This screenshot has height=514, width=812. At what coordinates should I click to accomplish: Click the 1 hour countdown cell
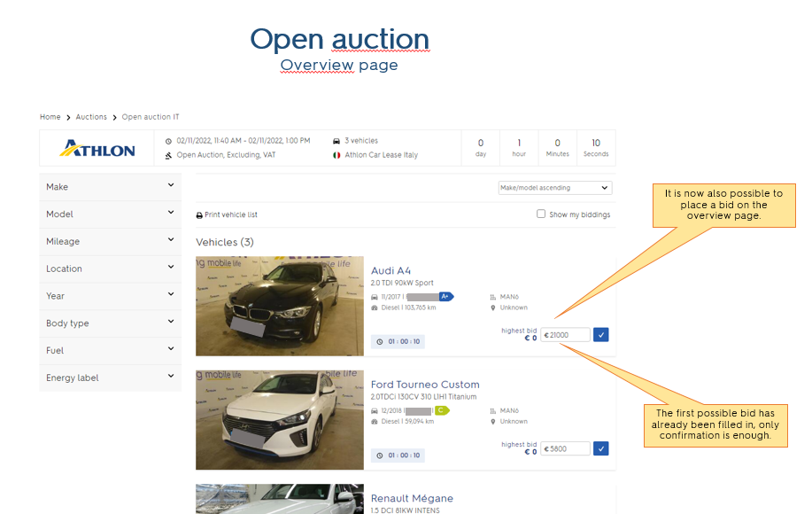click(519, 148)
